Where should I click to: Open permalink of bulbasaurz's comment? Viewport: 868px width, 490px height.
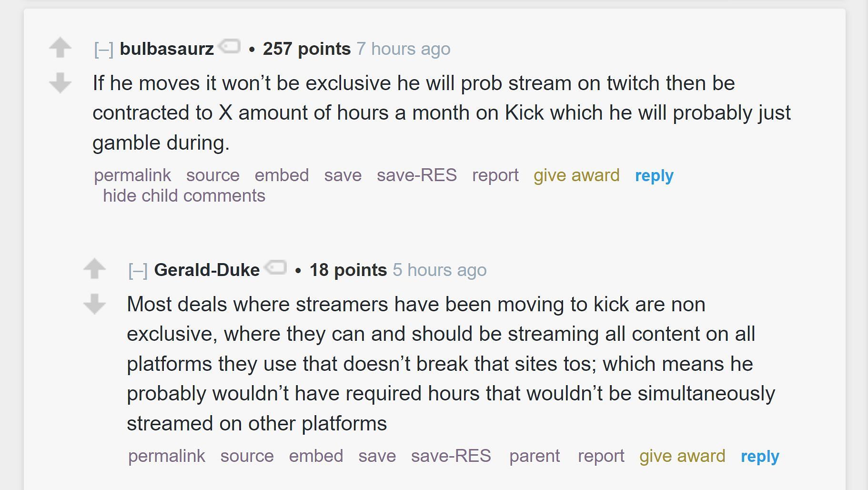click(132, 175)
